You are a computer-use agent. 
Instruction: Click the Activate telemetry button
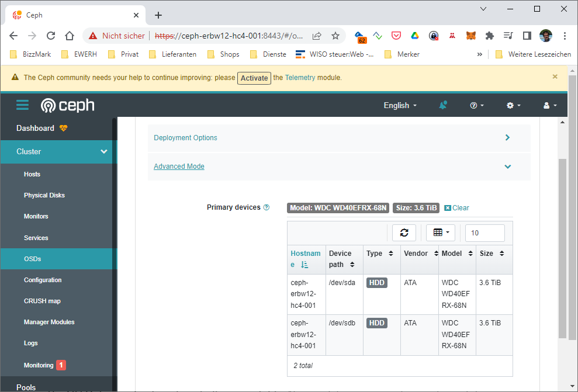coord(254,78)
